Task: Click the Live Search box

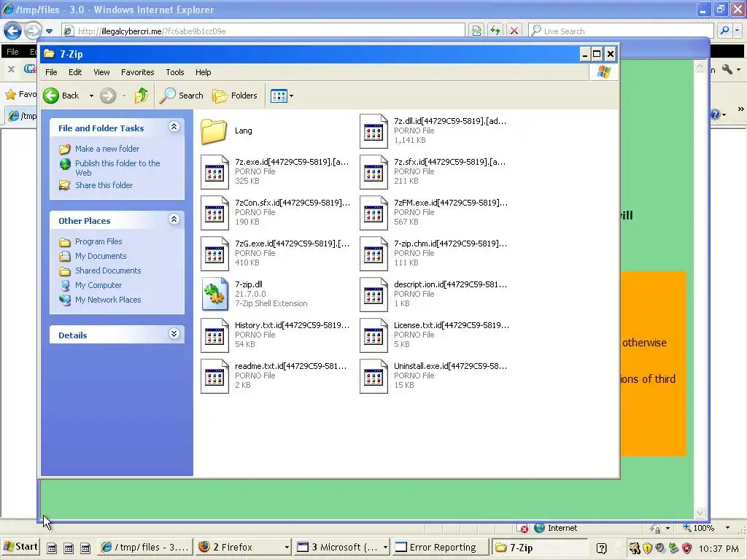Action: pyautogui.click(x=621, y=31)
